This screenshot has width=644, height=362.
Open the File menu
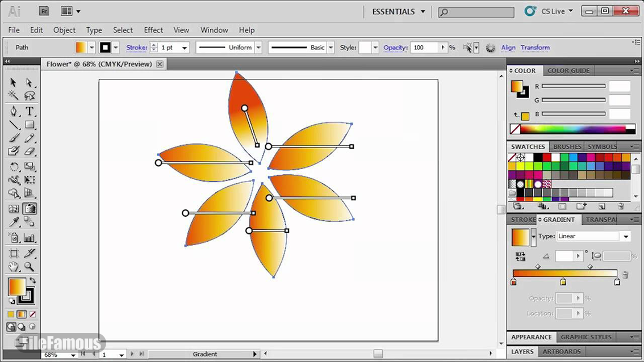14,30
